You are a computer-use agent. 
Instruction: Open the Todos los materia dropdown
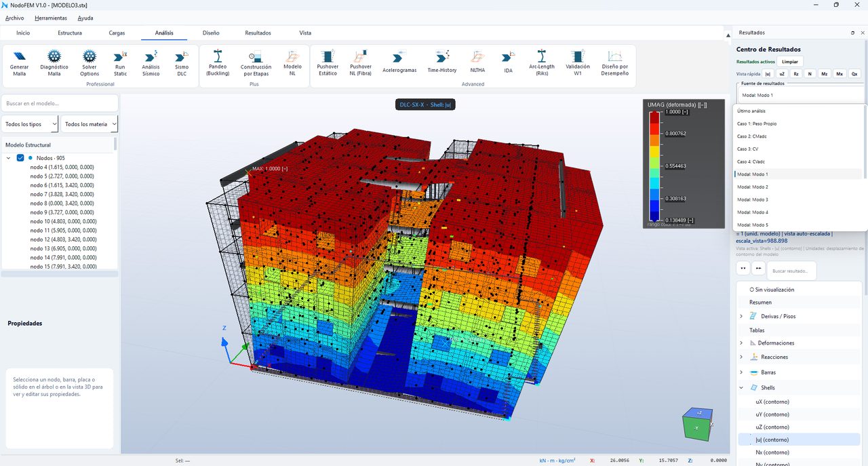pos(90,124)
